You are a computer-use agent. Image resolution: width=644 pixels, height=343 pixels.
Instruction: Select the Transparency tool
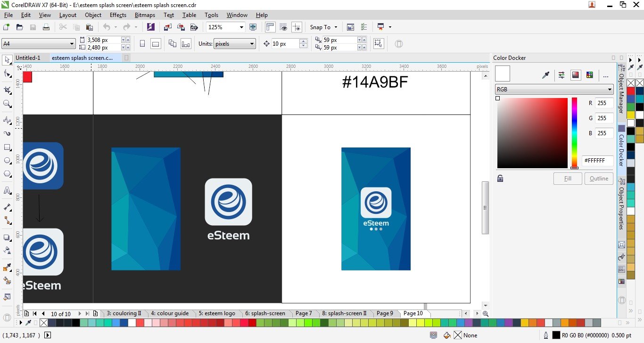click(7, 251)
